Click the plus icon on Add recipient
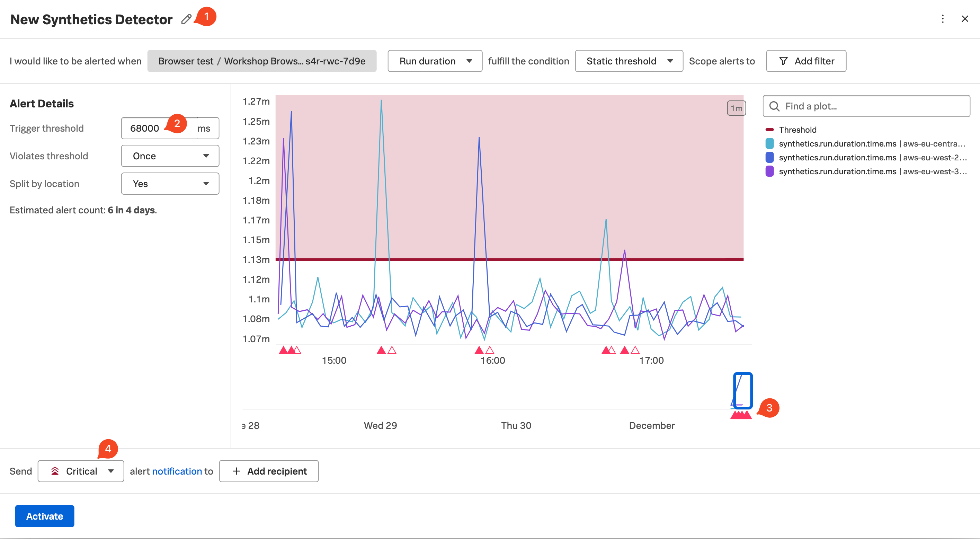Screen dimensions: 980x539 pos(236,471)
